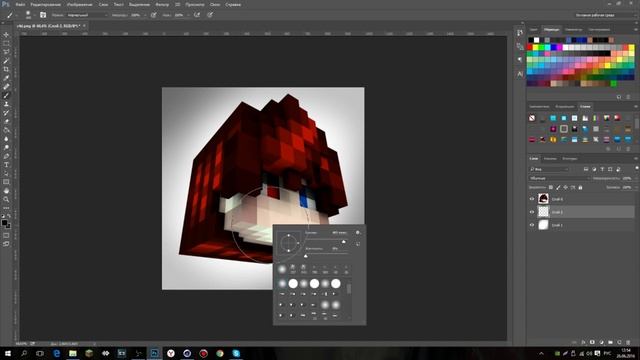Select the Horizontal Type tool
The width and height of the screenshot is (640, 360).
point(6,164)
